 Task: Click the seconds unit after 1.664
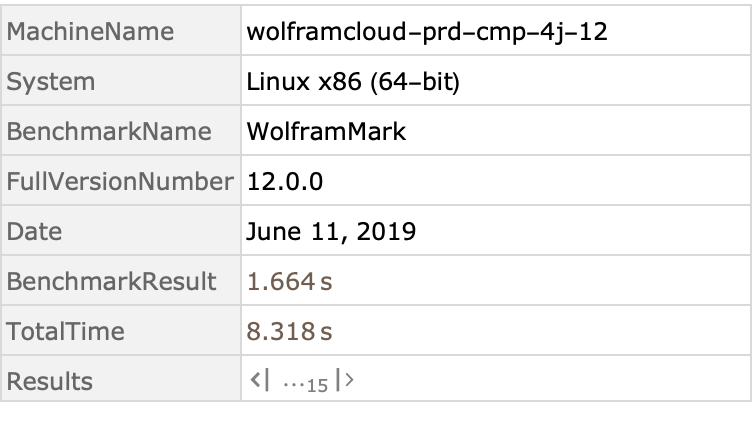(326, 282)
